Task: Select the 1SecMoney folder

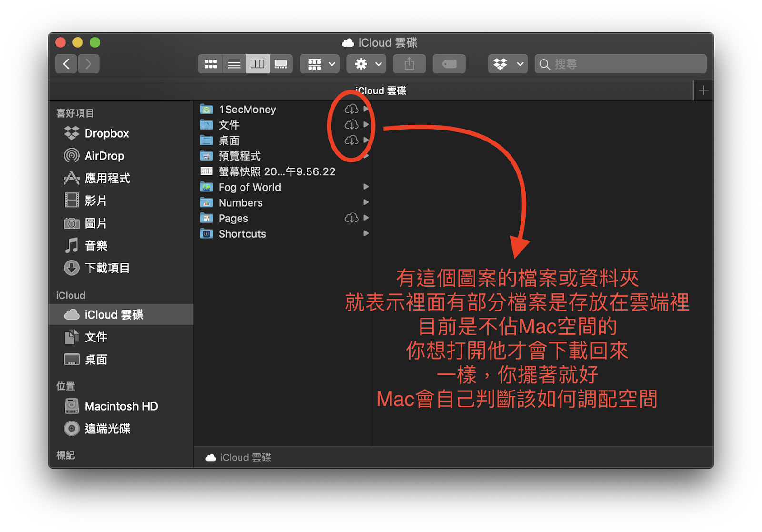Action: point(282,109)
